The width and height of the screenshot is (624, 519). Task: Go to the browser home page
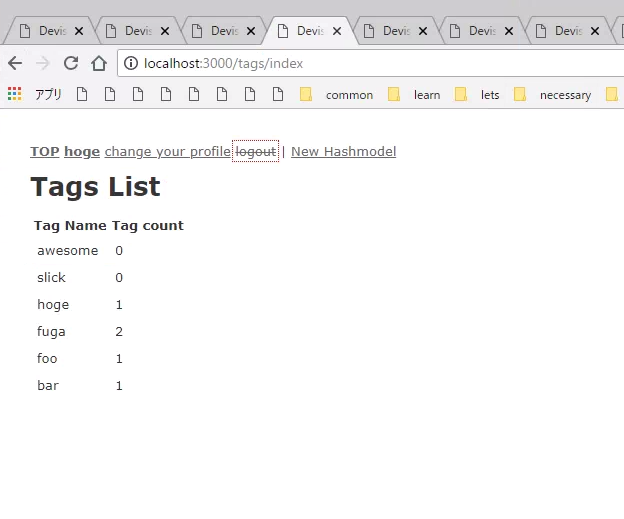tap(99, 63)
